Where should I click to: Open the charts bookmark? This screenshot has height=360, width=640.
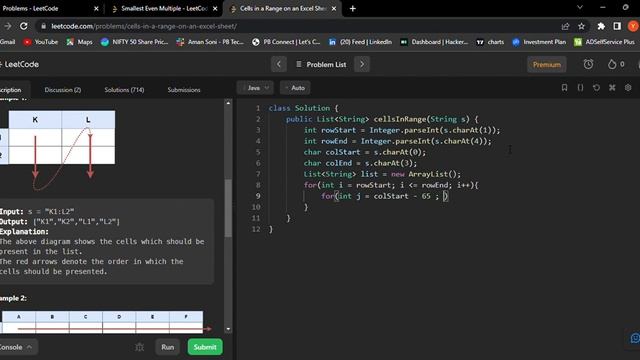(x=490, y=42)
